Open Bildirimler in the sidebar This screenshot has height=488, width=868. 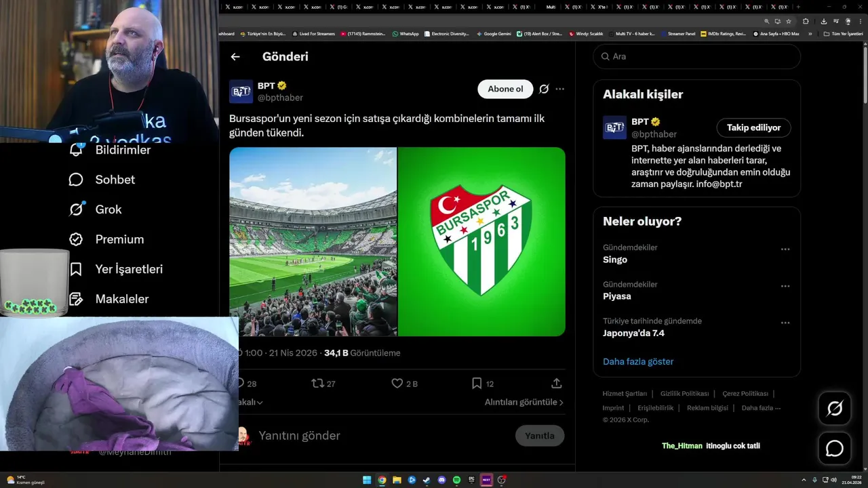[110, 150]
